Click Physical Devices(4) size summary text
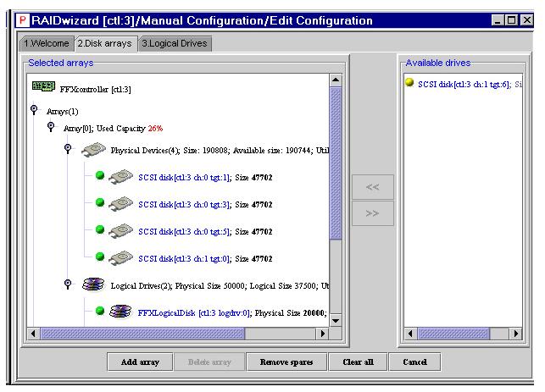This screenshot has width=545, height=392. click(220, 151)
